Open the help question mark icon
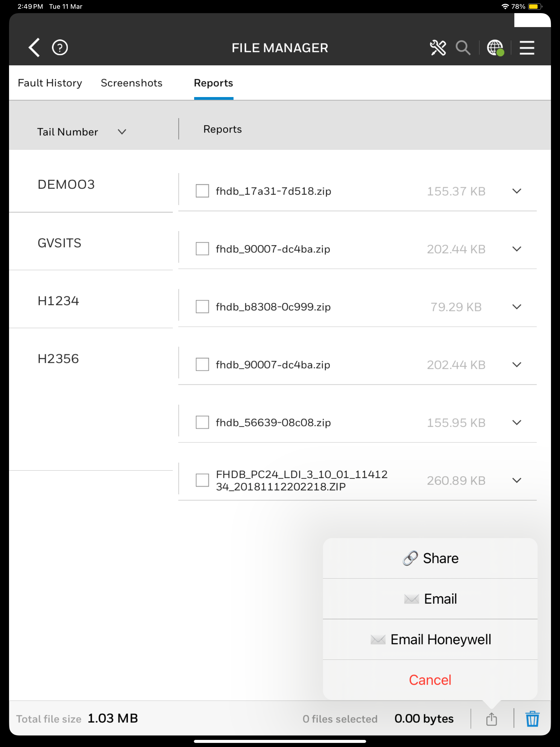This screenshot has width=560, height=747. [x=60, y=48]
